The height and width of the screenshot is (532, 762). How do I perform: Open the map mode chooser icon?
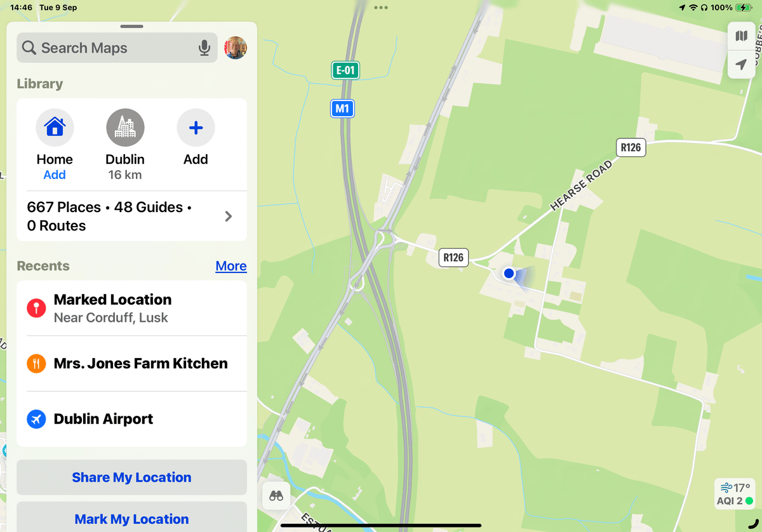741,36
